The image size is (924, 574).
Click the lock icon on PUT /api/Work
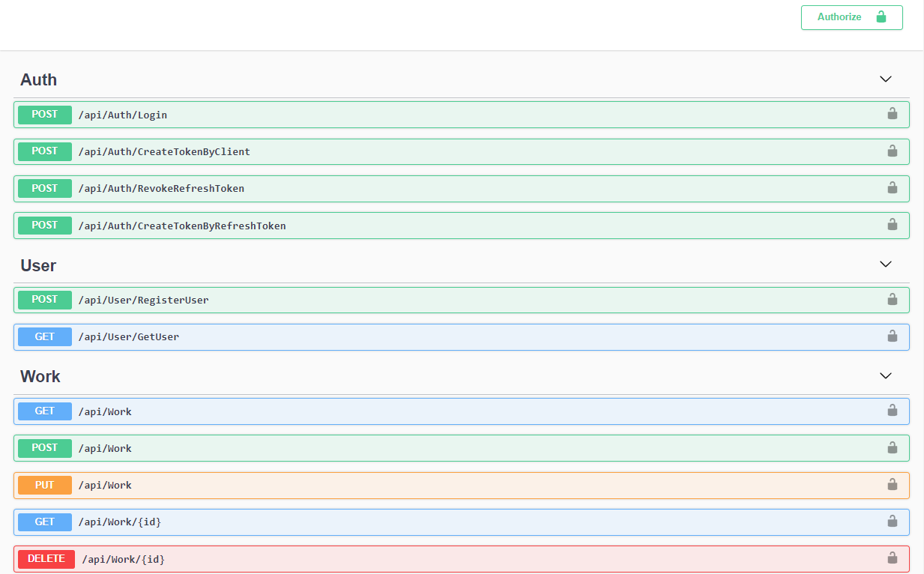[892, 485]
